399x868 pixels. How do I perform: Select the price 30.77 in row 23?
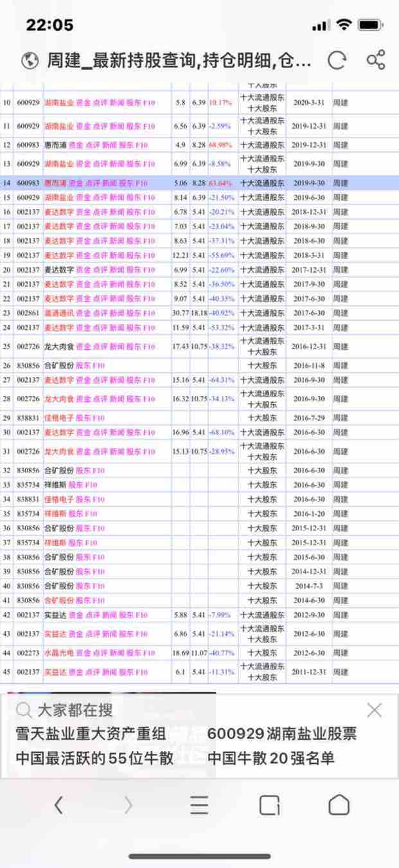click(181, 313)
